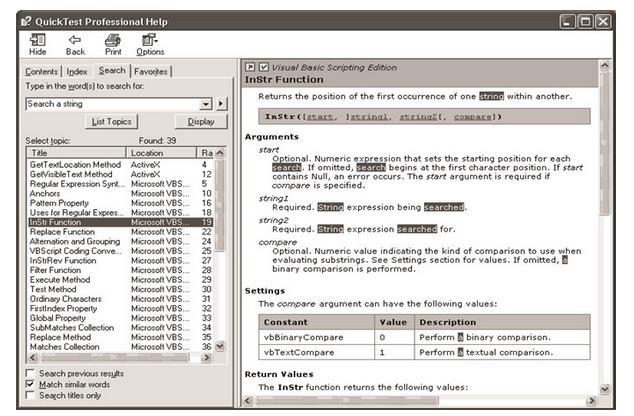The image size is (634, 416).
Task: Select Replace Method topic
Action: click(120, 338)
